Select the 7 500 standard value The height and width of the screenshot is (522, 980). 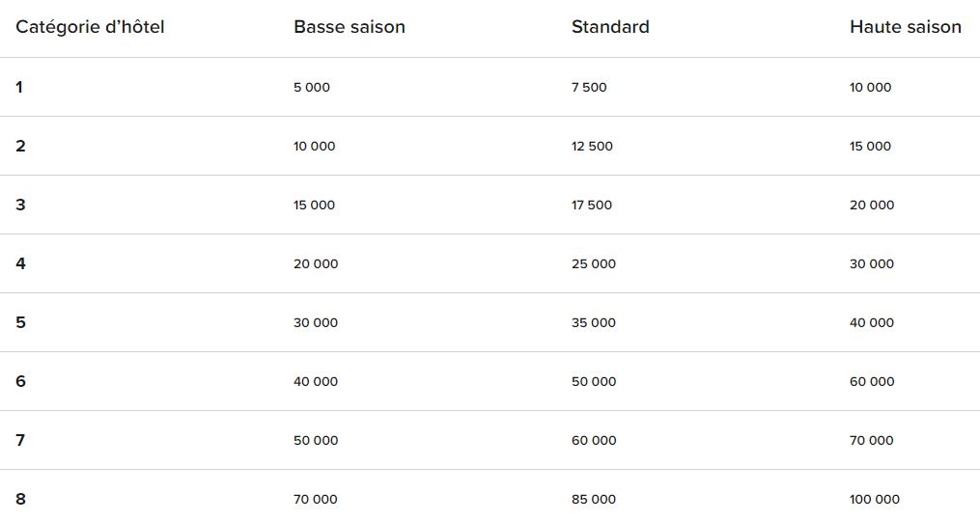[589, 88]
